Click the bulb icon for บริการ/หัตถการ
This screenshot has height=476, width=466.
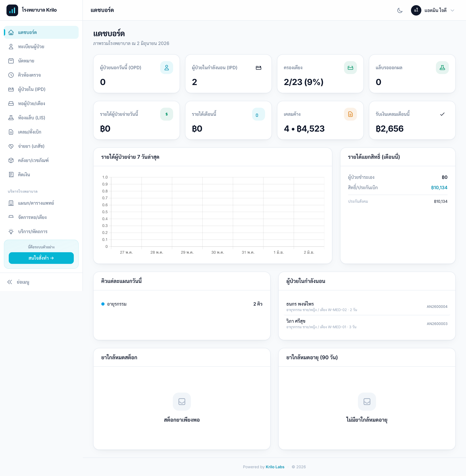[11, 231]
